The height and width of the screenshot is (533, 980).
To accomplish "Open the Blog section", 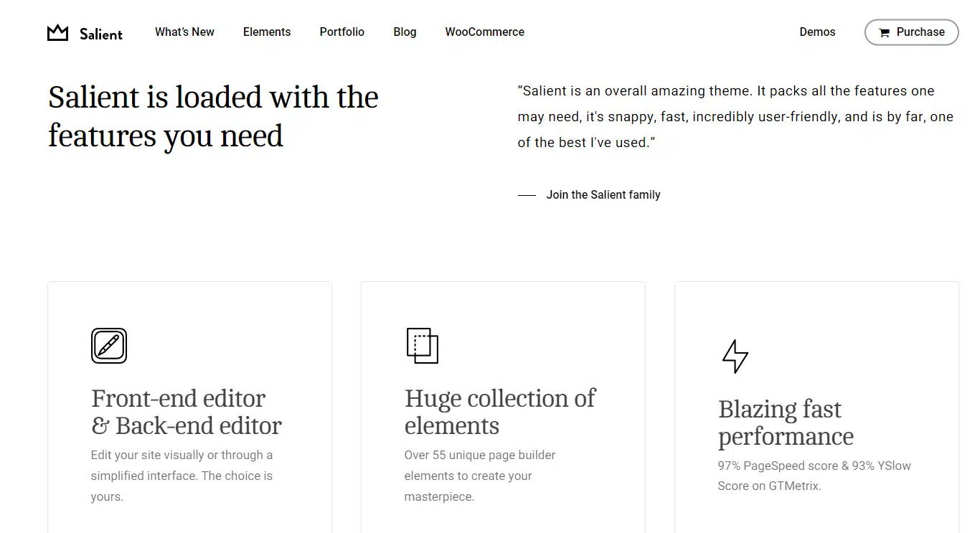I will (x=405, y=32).
